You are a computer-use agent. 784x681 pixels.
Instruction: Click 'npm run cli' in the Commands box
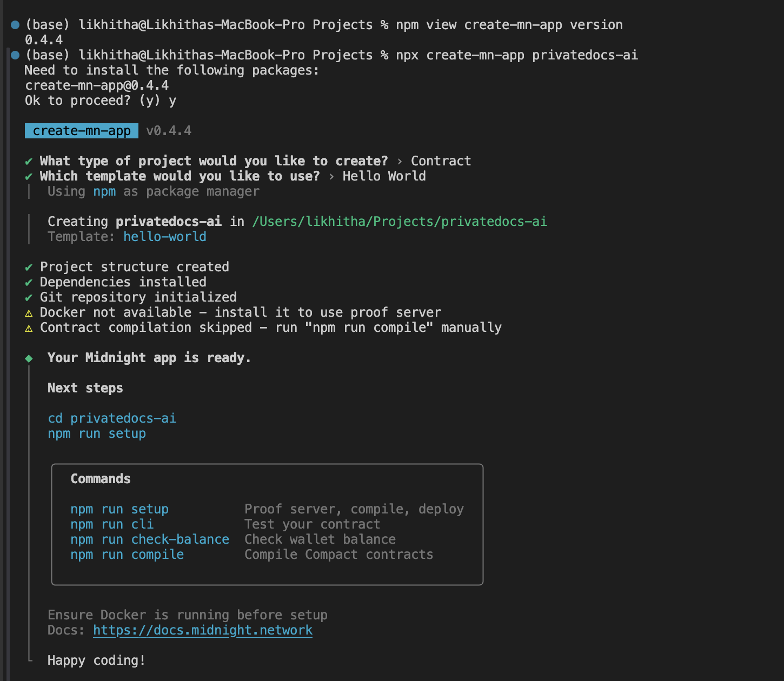pyautogui.click(x=112, y=524)
